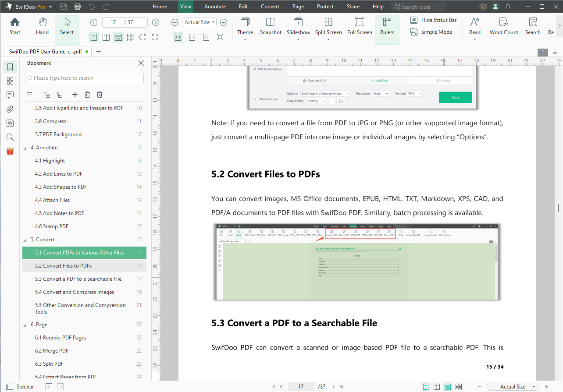
Task: Switch to Simple Mode
Action: [431, 32]
